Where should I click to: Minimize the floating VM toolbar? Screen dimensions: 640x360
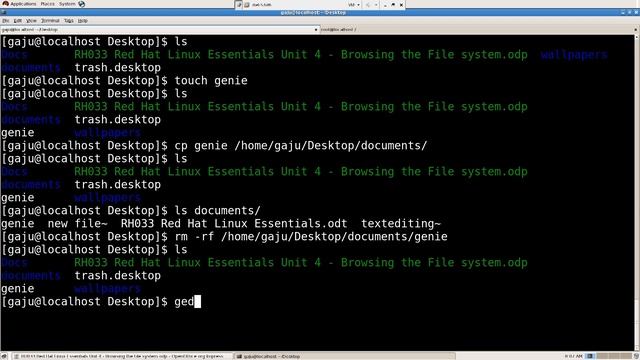(385, 4)
